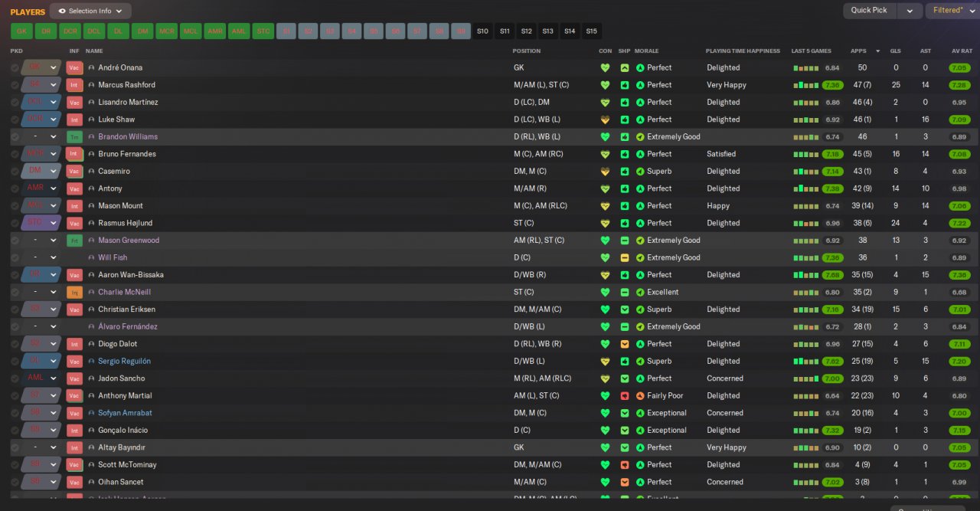Click the player profile icon beside Casemiro
This screenshot has width=980, height=511.
(x=92, y=172)
